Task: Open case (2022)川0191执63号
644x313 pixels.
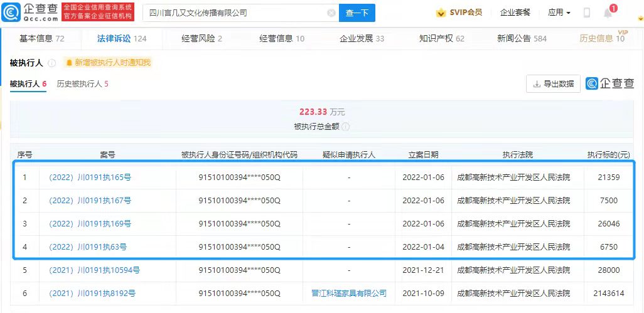Action: 87,247
